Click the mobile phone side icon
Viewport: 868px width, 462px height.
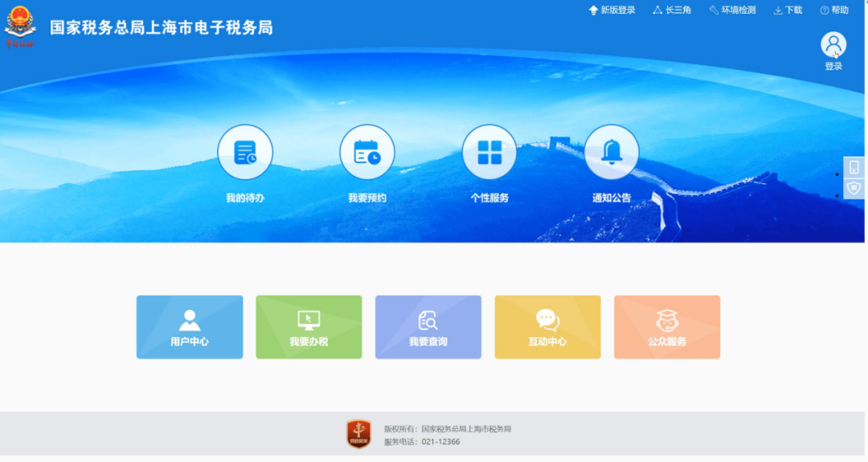pos(854,166)
